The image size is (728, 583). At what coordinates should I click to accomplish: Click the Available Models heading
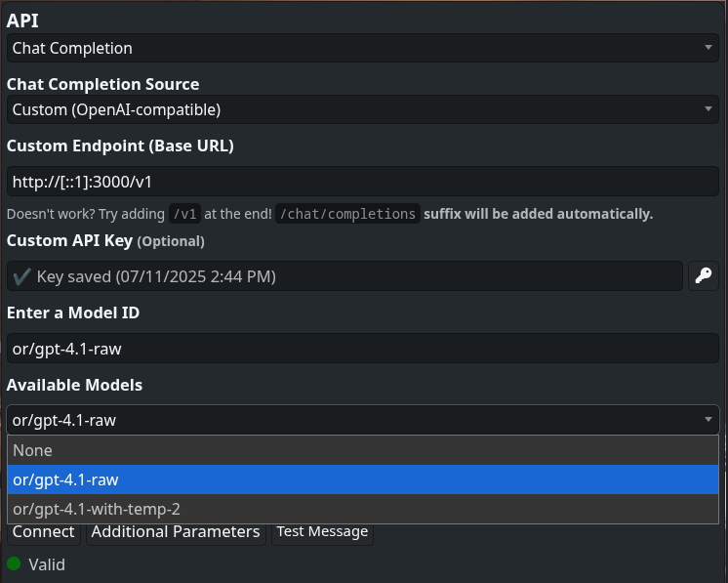pyautogui.click(x=74, y=385)
